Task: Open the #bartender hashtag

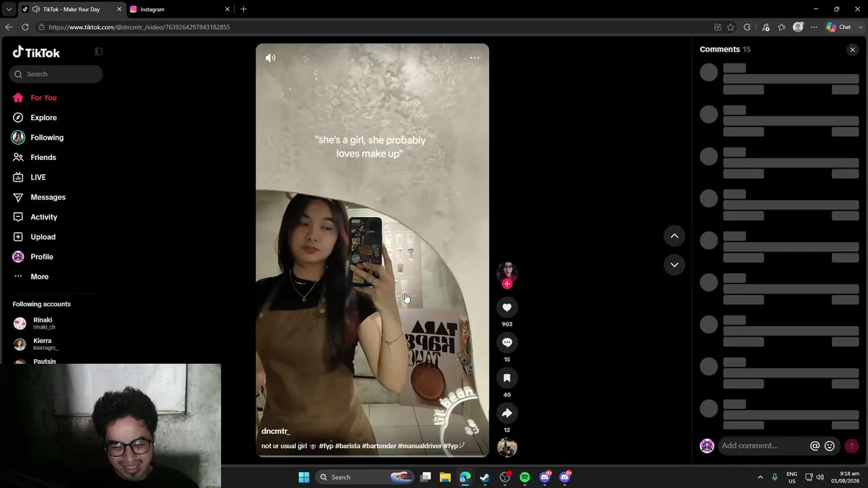Action: pyautogui.click(x=379, y=446)
